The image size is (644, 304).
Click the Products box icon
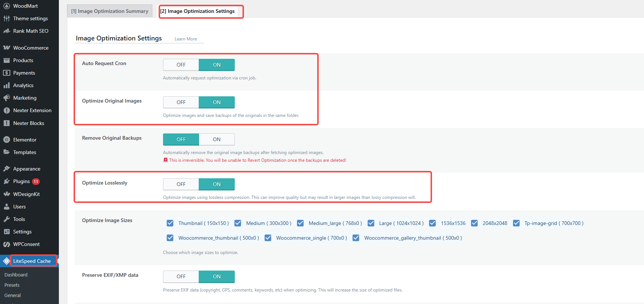click(7, 60)
